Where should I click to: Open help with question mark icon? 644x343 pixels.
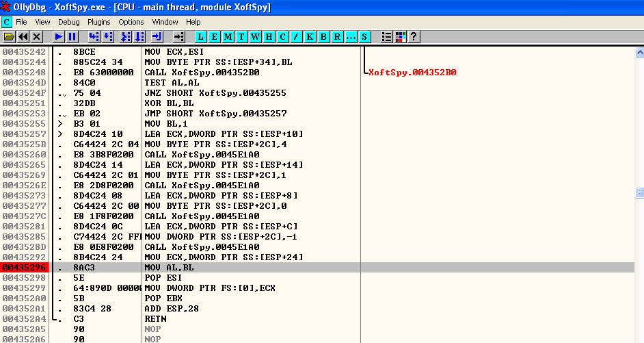414,36
